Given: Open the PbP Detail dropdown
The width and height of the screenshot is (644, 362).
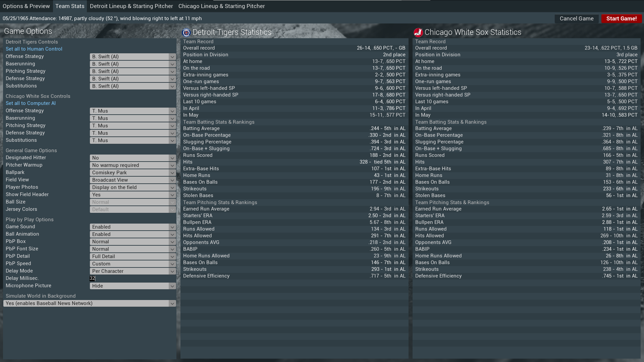Looking at the screenshot, I should (x=133, y=256).
